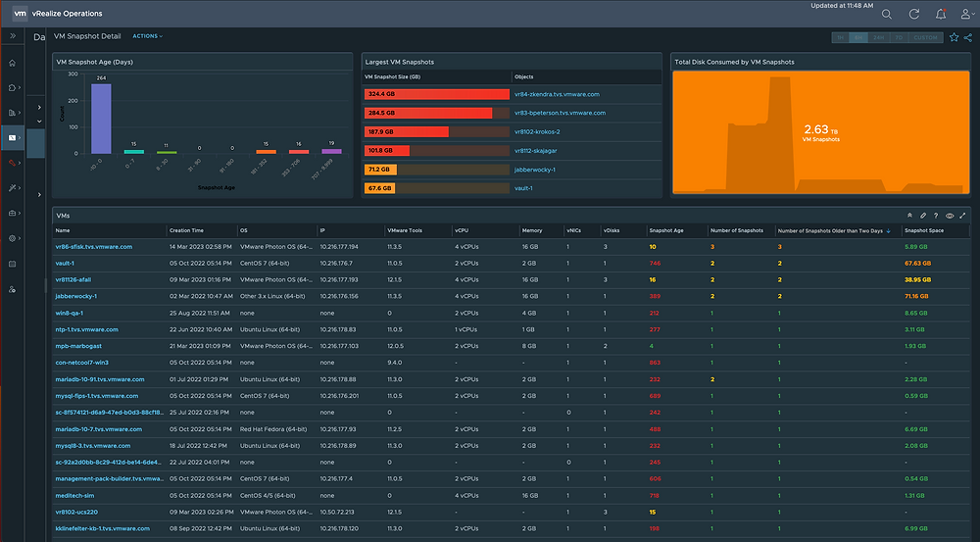Expand the bottom chevron in secondary navigation panel
This screenshot has height=542, width=980.
click(39, 195)
